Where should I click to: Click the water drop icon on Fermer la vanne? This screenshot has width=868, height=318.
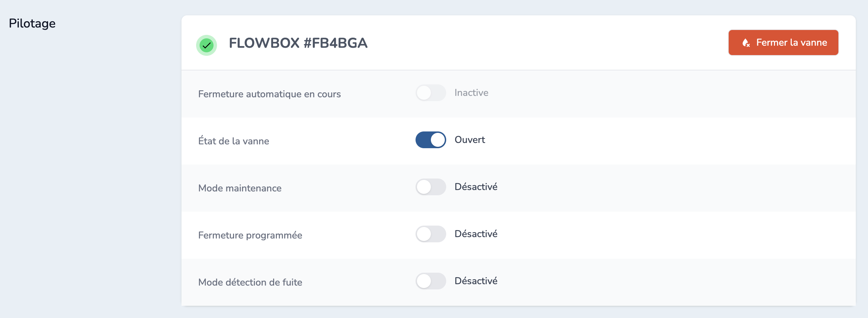point(746,43)
